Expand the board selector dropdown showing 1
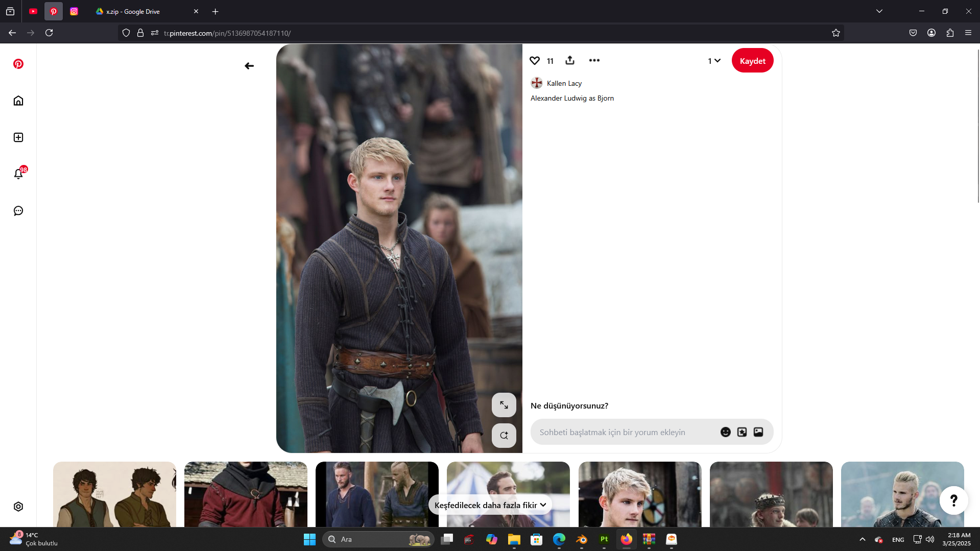 [714, 61]
